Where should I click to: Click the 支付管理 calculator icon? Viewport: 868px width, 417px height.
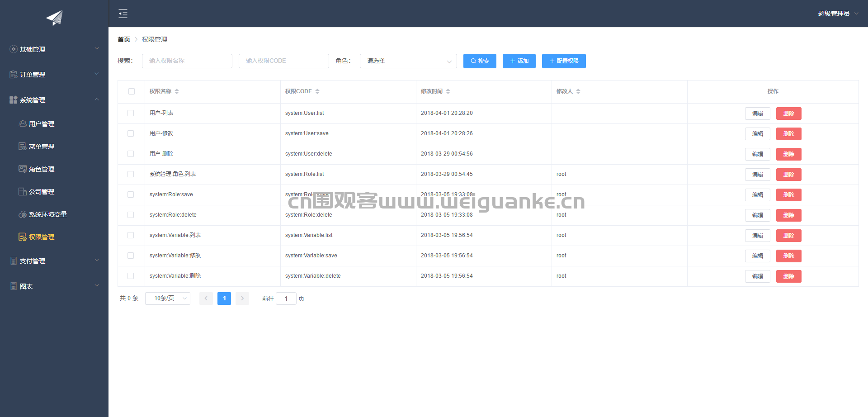click(x=14, y=261)
